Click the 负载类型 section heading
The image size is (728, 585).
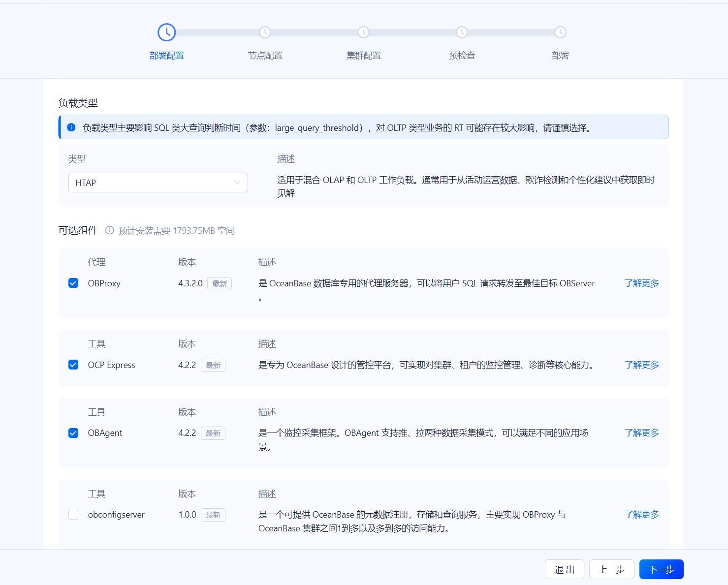point(78,103)
